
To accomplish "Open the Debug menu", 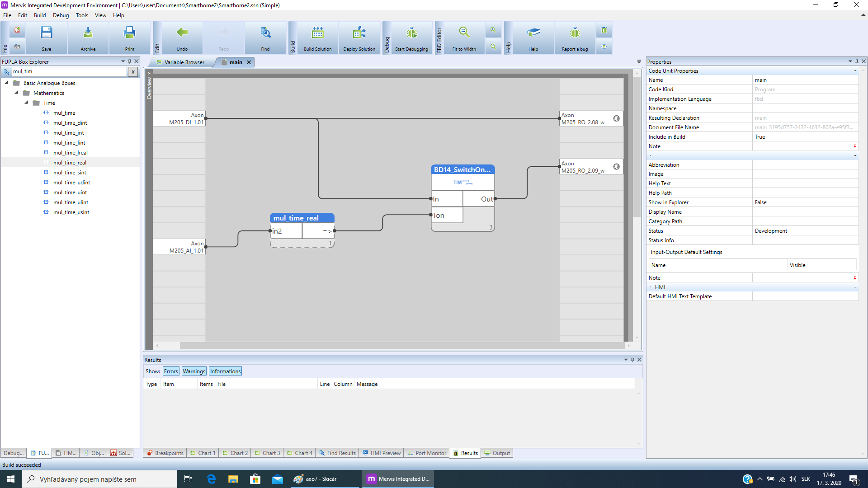I will pyautogui.click(x=61, y=15).
